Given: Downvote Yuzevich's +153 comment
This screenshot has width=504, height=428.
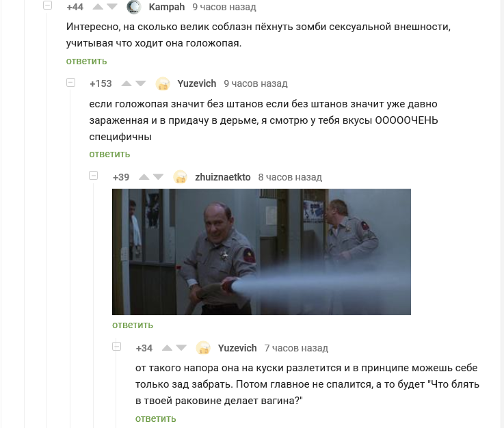Looking at the screenshot, I should 140,83.
